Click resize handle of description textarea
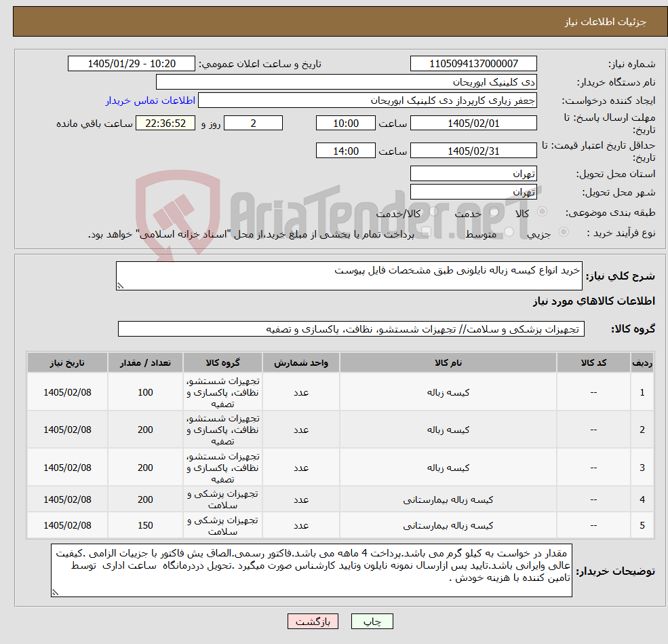Image resolution: width=668 pixels, height=644 pixels. click(x=120, y=286)
